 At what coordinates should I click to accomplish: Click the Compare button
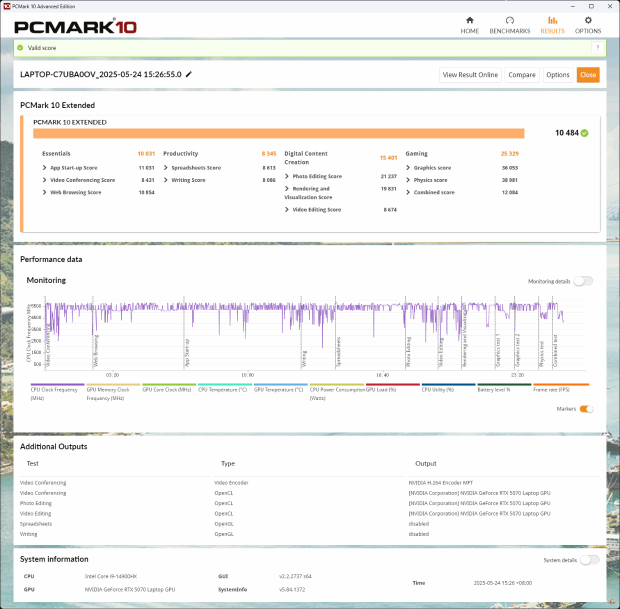(522, 75)
